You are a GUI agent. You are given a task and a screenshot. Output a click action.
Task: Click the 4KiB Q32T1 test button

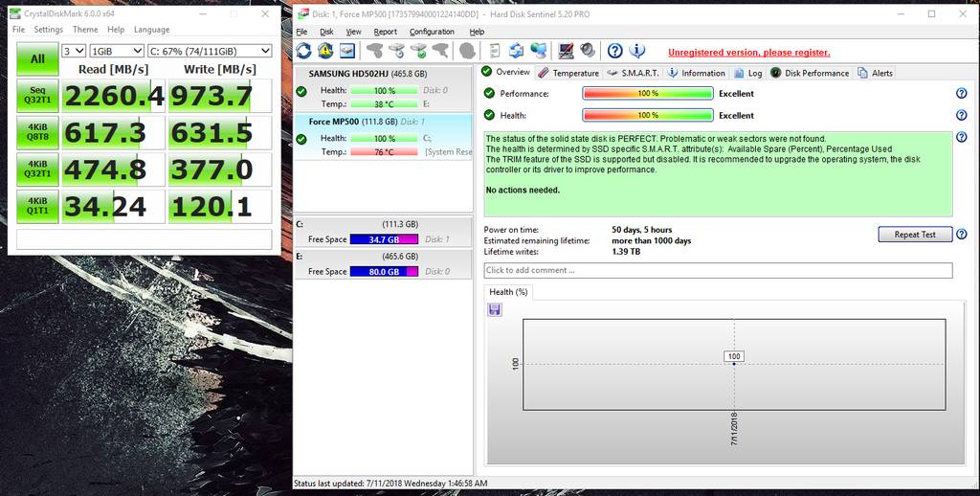37,169
